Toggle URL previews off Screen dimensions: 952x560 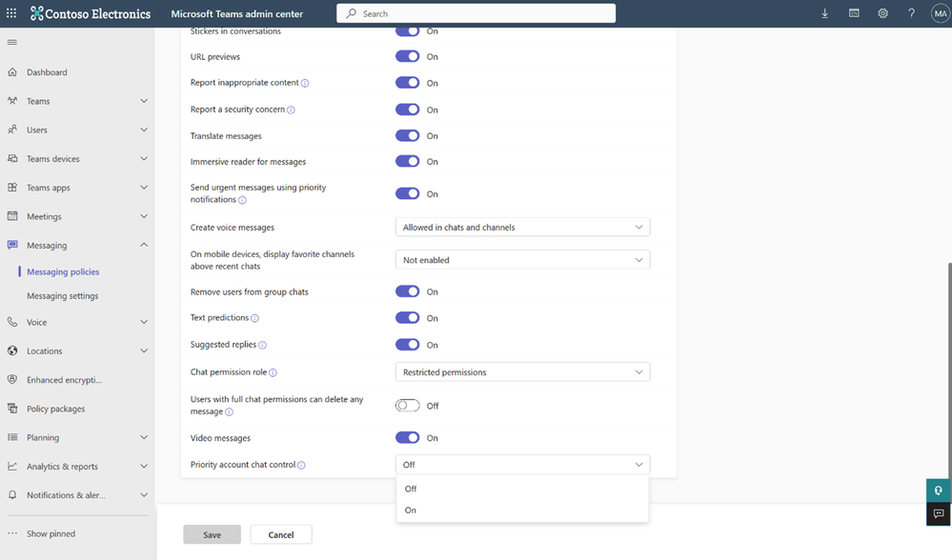(408, 56)
